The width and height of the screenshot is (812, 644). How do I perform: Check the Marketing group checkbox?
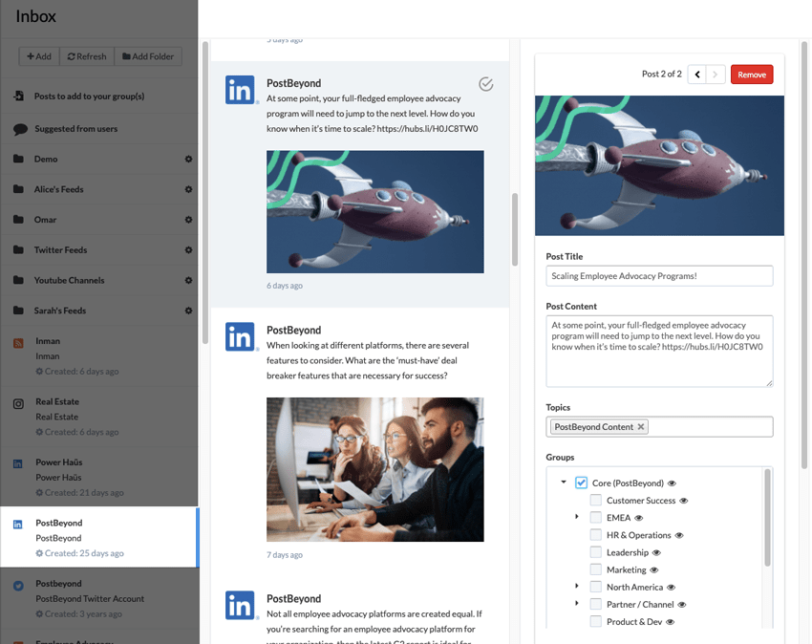pyautogui.click(x=595, y=569)
